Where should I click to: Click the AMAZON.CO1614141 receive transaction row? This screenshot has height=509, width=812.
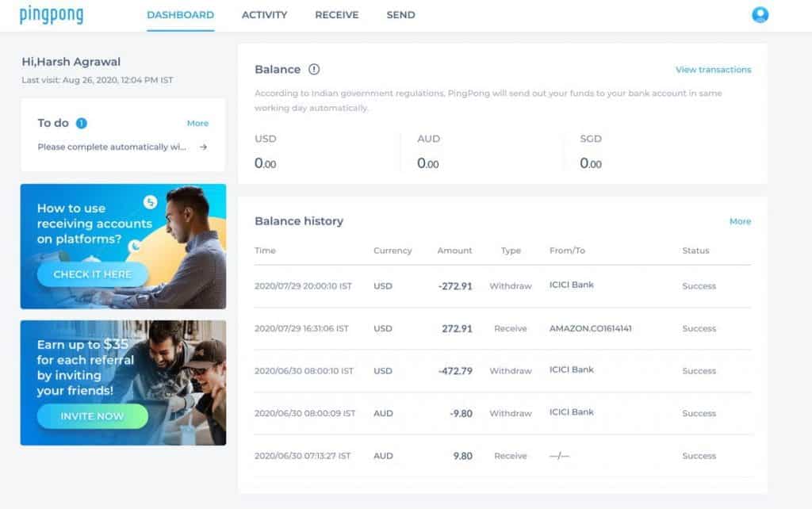pyautogui.click(x=502, y=328)
